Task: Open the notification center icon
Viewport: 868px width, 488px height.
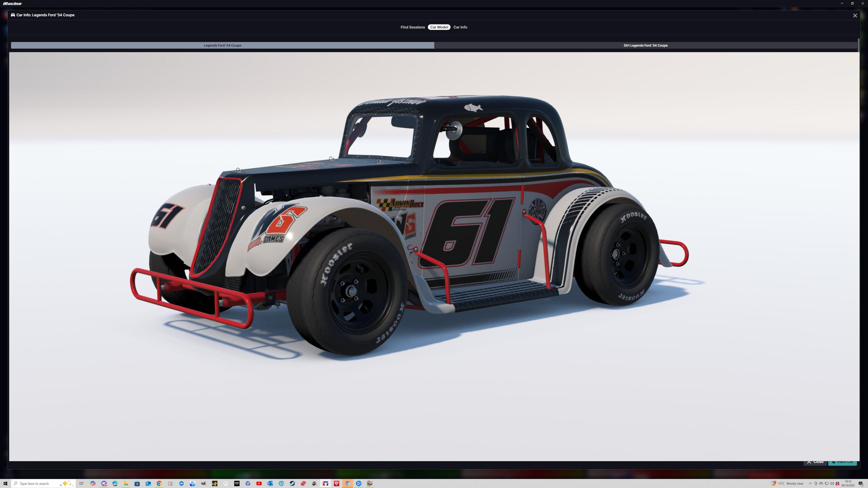Action: click(x=861, y=484)
